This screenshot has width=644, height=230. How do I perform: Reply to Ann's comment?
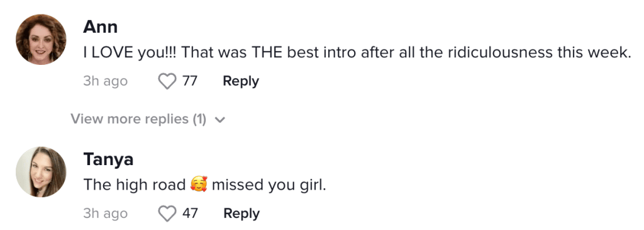pos(241,81)
